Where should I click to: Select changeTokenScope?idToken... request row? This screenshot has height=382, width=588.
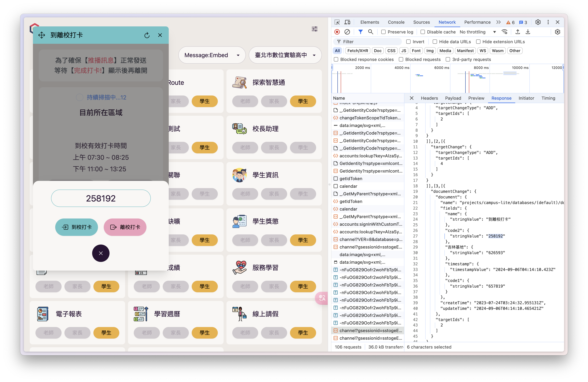(368, 118)
